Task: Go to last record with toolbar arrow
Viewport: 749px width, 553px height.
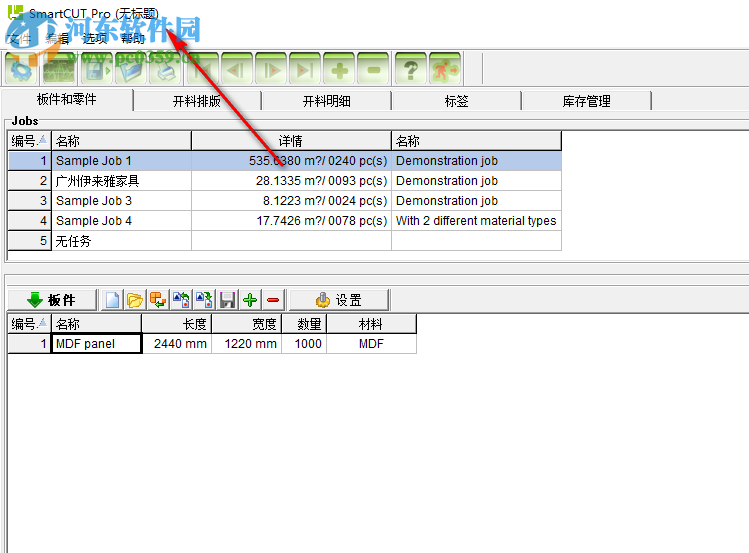Action: [x=305, y=69]
